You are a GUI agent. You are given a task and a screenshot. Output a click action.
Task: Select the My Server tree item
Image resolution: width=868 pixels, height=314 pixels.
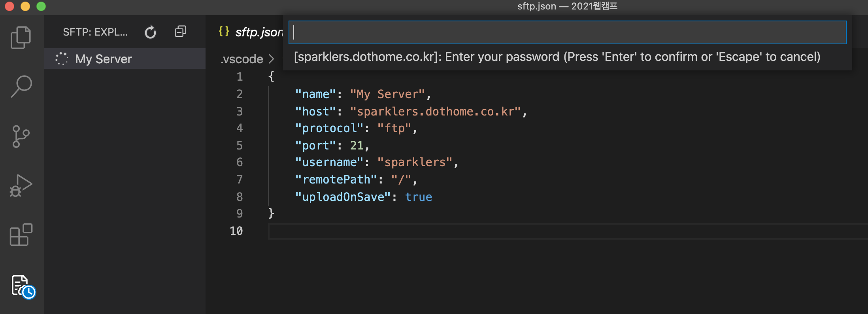(x=125, y=59)
